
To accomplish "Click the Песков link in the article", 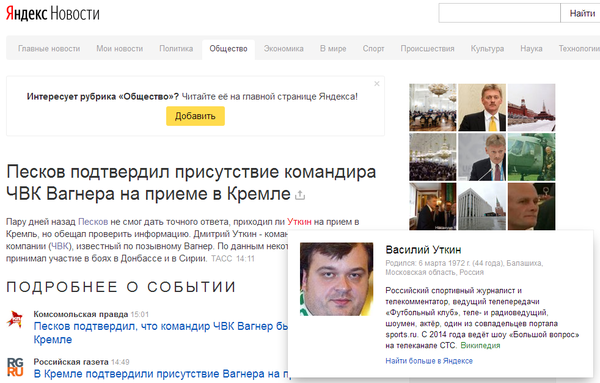I will click(x=93, y=222).
